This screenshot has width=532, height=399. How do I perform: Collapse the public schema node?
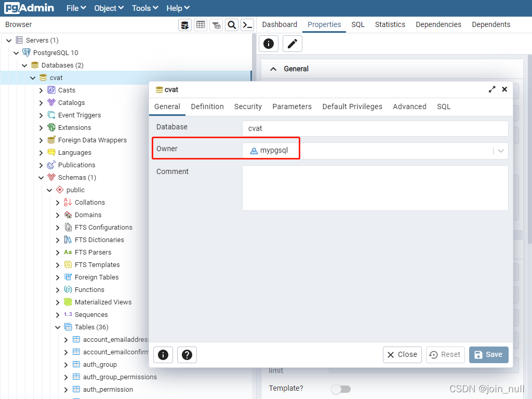point(49,190)
